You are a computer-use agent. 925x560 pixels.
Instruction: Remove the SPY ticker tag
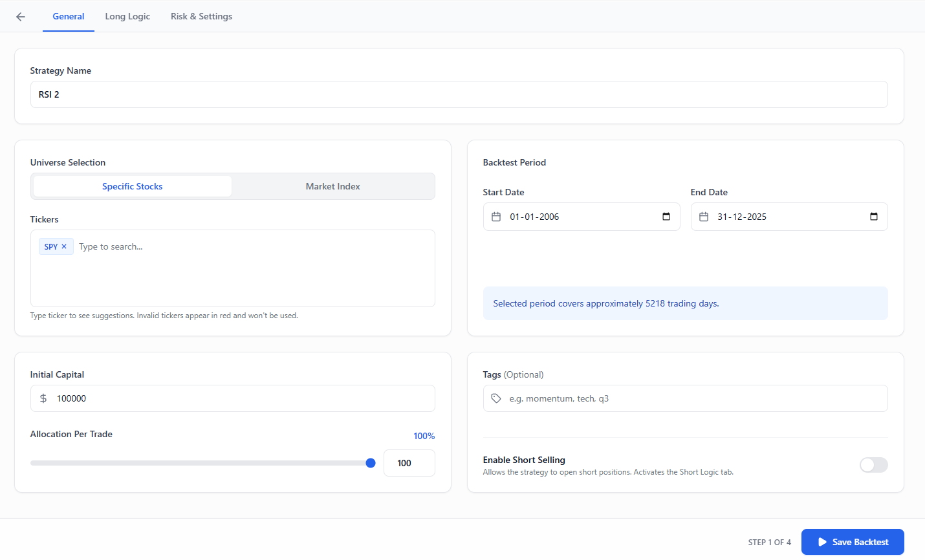(x=64, y=246)
